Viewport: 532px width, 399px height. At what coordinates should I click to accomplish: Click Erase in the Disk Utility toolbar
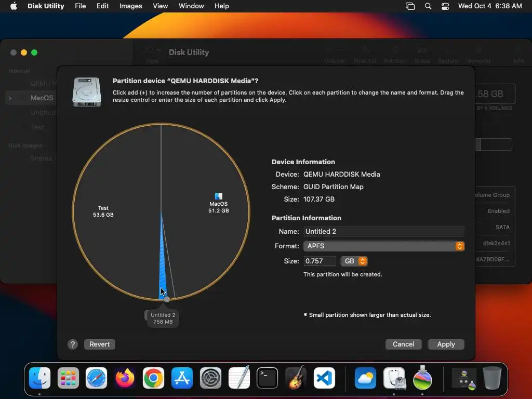(422, 55)
